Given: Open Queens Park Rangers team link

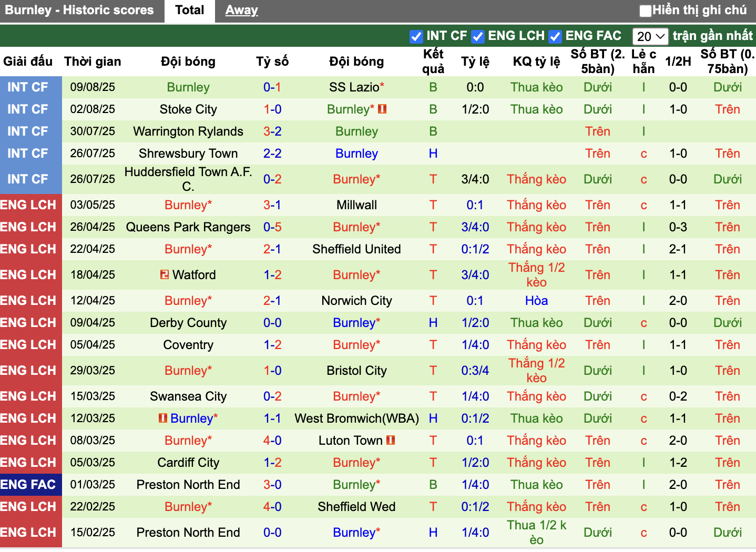Looking at the screenshot, I should tap(188, 227).
